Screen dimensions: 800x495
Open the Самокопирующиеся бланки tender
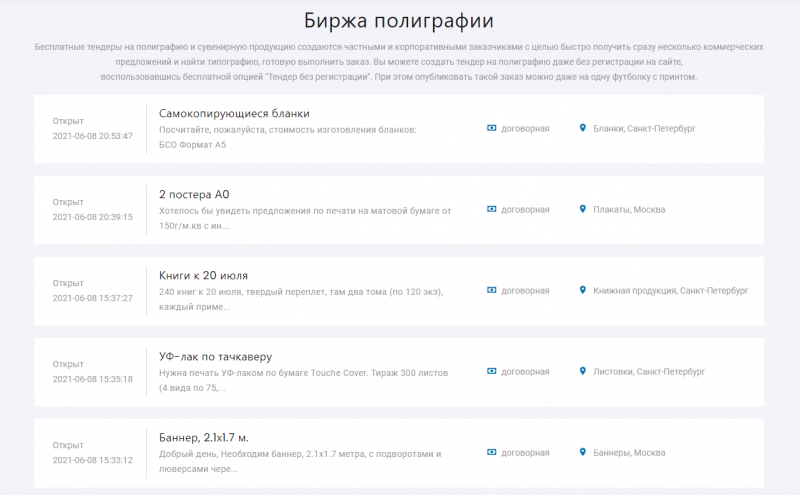tap(234, 113)
